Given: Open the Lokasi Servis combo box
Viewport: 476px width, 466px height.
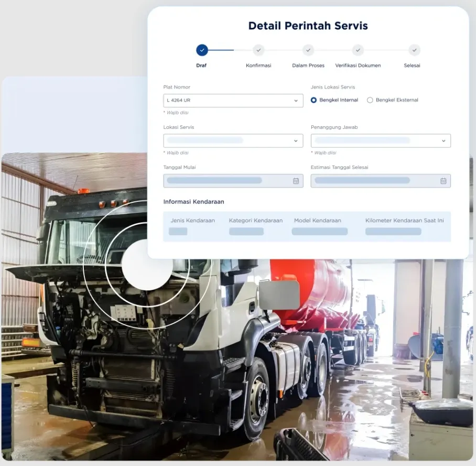Looking at the screenshot, I should click(233, 141).
